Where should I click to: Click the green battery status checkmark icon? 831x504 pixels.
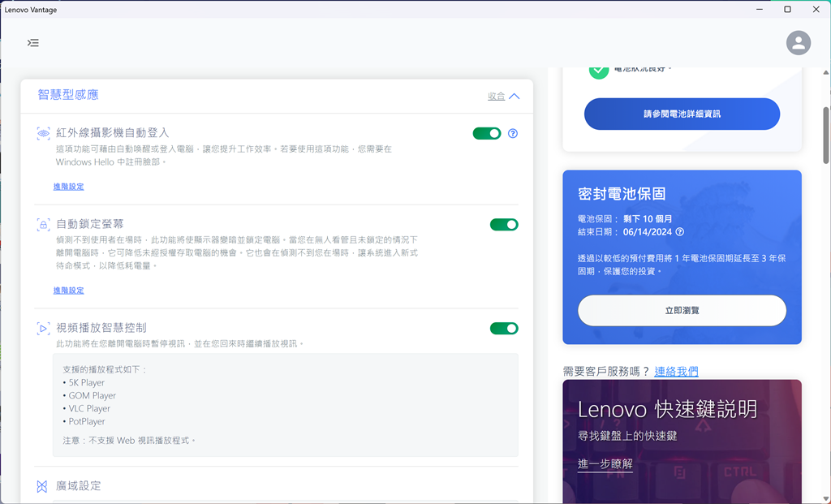tap(599, 70)
